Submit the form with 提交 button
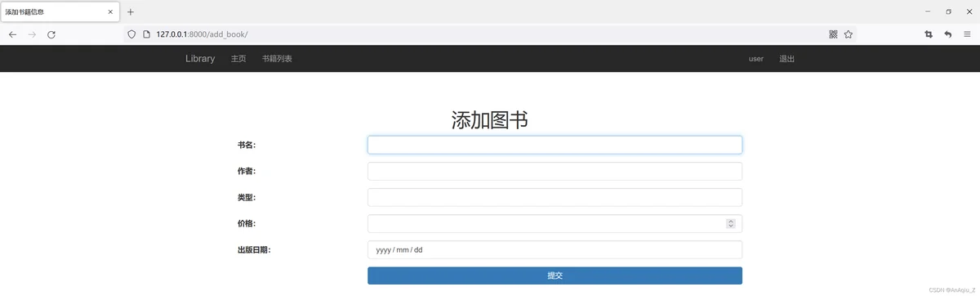Screen dimensions: 980x296 tap(555, 276)
